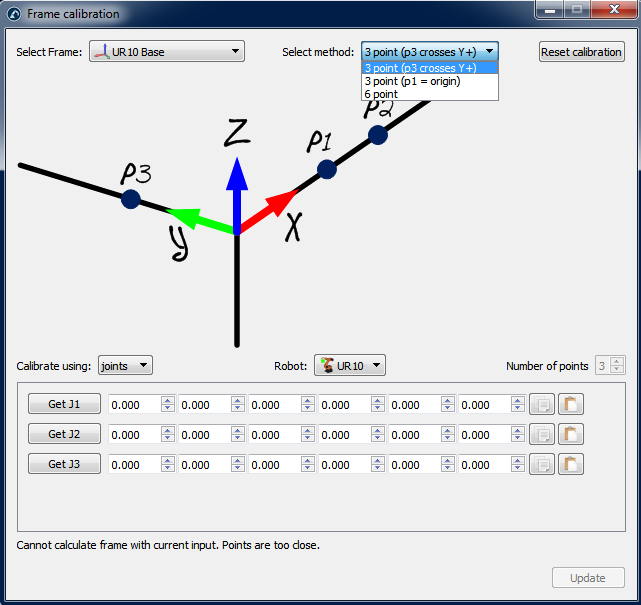Open the Robot UR10 dropdown

[349, 366]
